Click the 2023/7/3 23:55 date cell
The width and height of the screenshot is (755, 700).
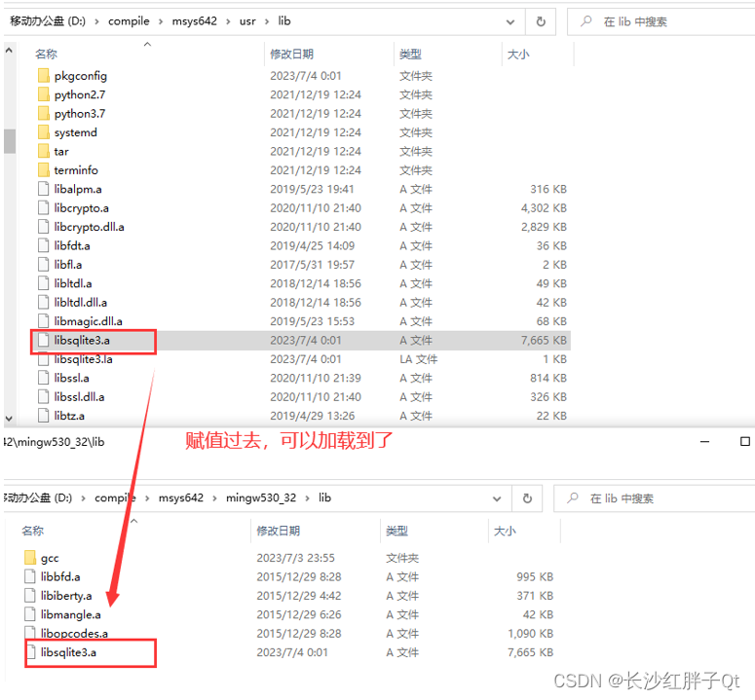295,558
